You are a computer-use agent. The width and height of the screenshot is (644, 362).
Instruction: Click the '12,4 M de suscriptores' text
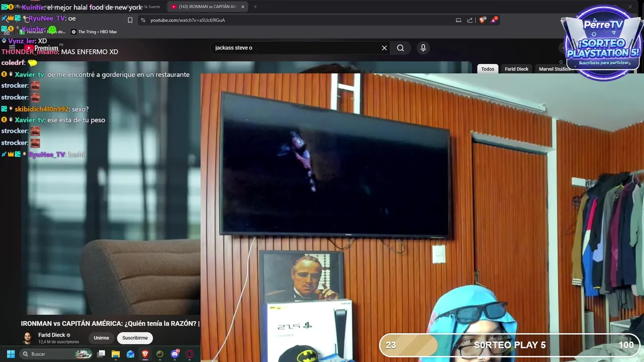pos(58,342)
